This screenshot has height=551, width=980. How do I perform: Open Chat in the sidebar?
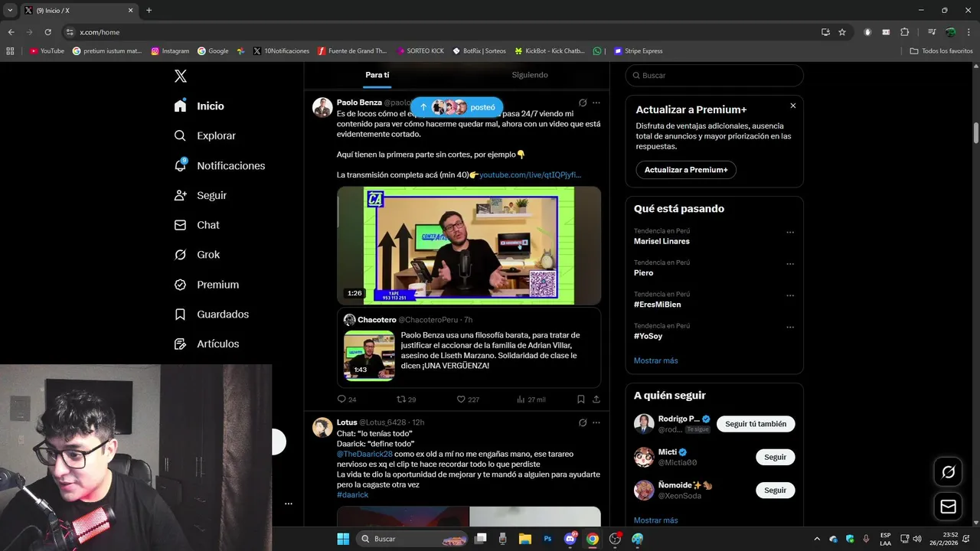coord(196,225)
